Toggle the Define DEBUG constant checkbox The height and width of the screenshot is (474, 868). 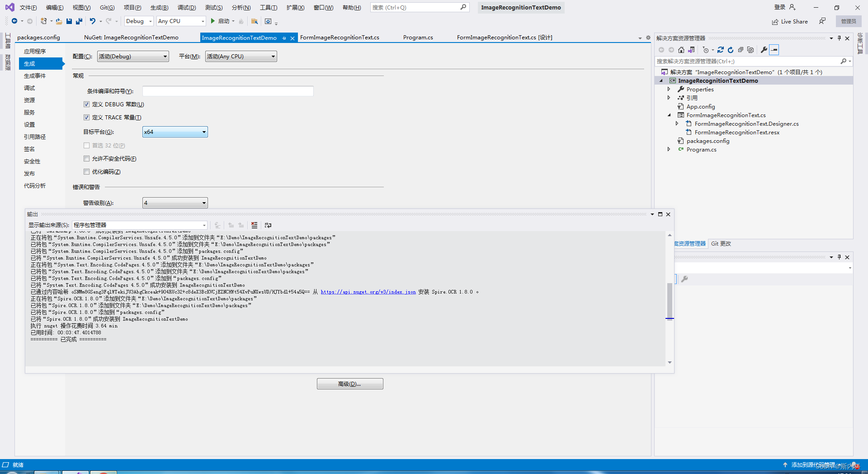coord(86,104)
